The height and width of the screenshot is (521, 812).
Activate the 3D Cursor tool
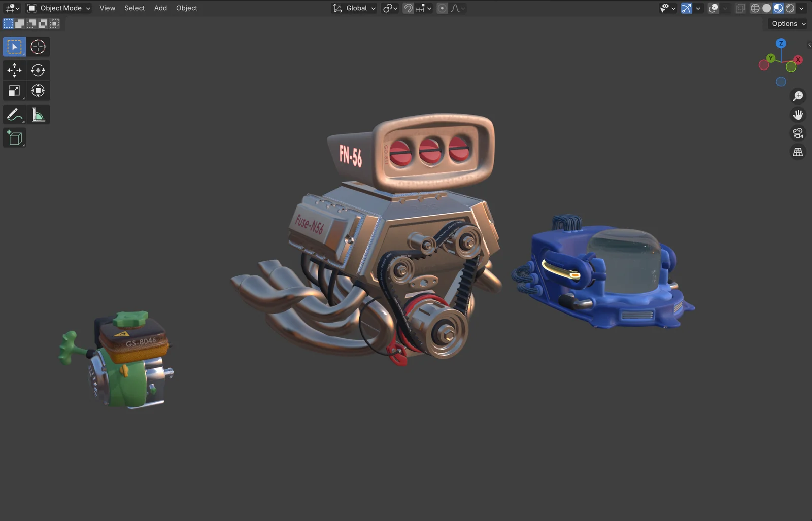point(38,47)
